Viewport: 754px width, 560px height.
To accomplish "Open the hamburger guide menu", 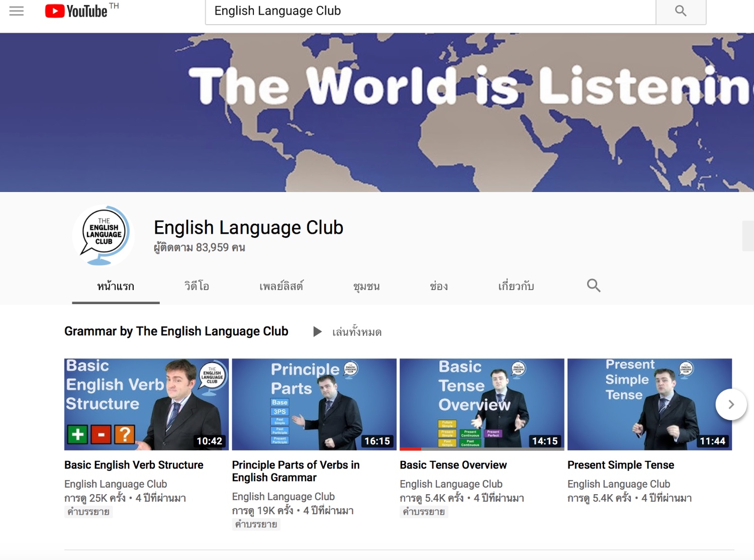I will coord(17,11).
